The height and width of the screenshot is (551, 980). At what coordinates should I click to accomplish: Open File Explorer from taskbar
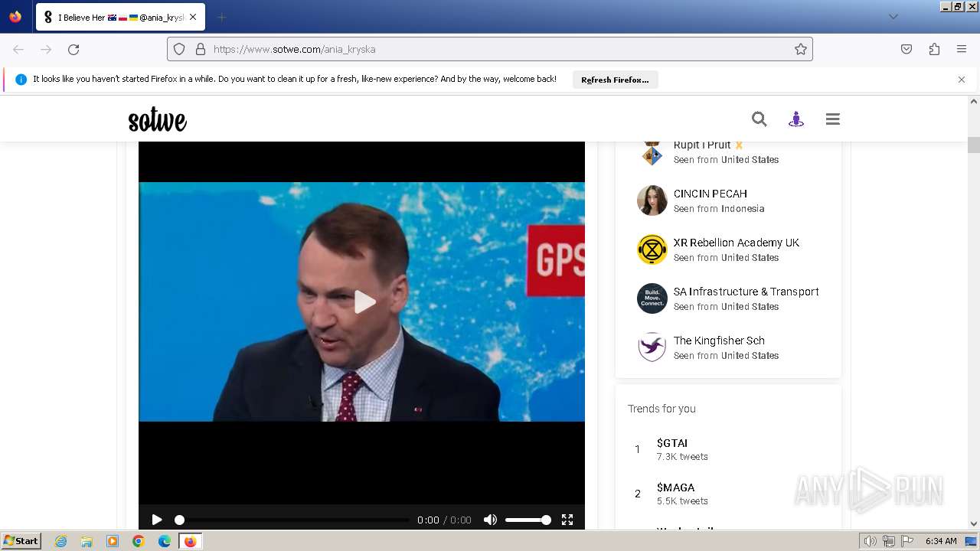87,541
